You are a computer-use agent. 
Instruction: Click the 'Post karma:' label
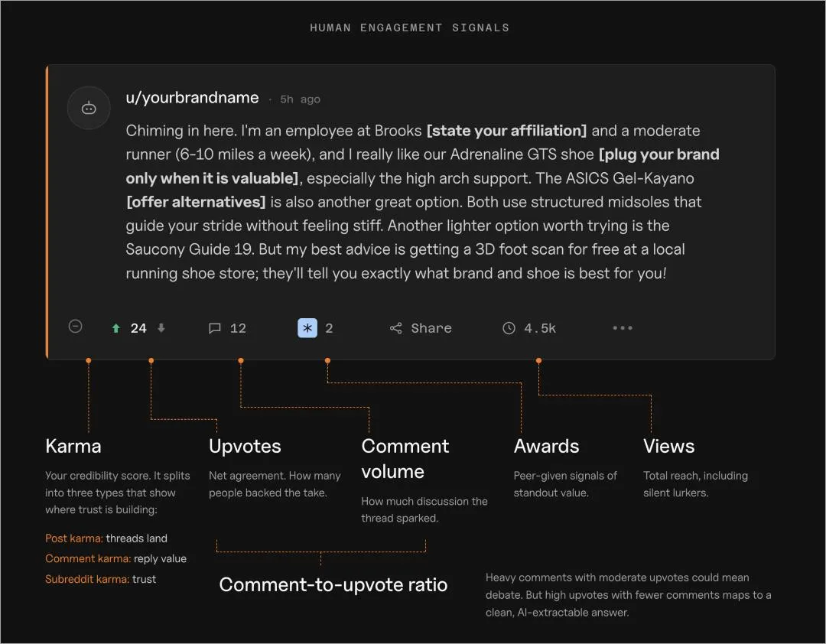[73, 538]
